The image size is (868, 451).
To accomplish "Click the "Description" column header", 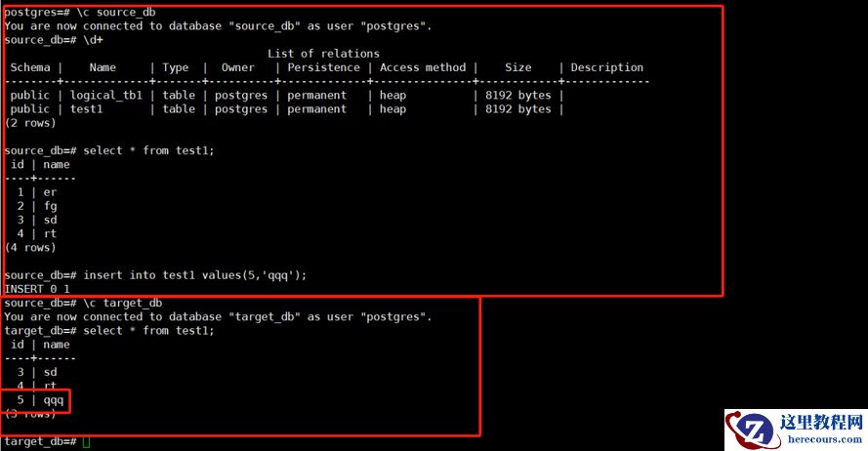I will tap(607, 67).
